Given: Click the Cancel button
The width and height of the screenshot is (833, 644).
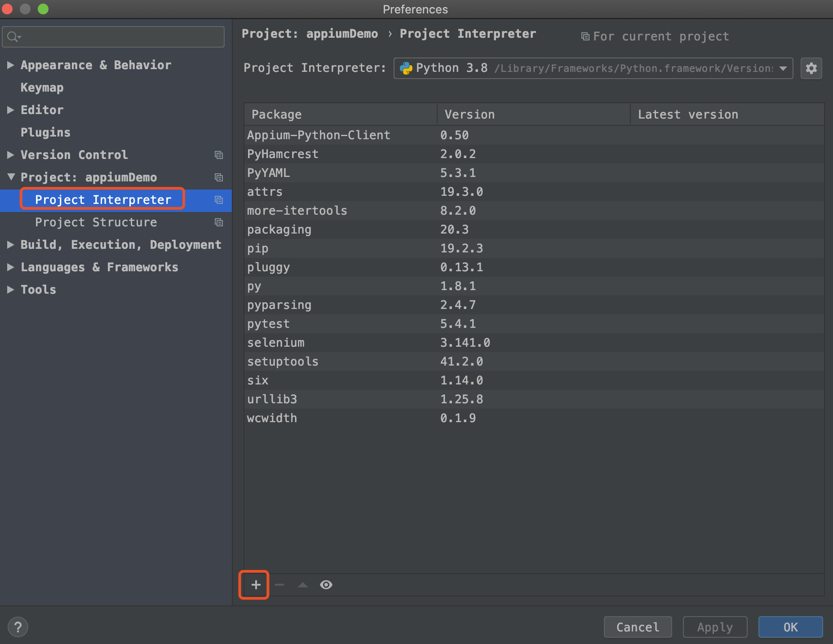Looking at the screenshot, I should [x=638, y=627].
